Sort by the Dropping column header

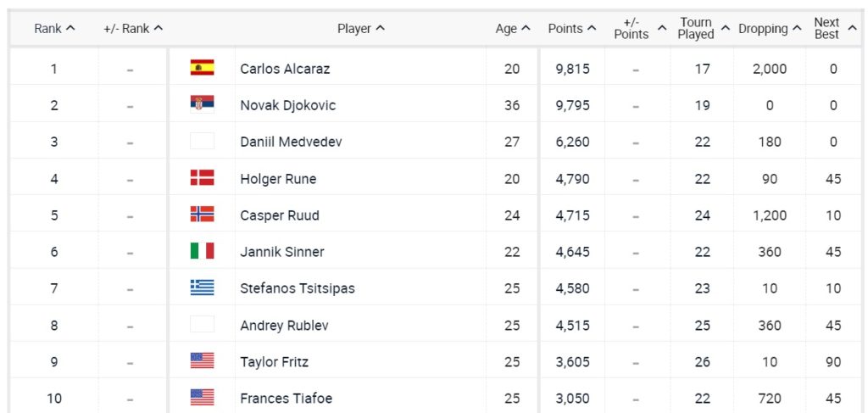click(x=770, y=29)
